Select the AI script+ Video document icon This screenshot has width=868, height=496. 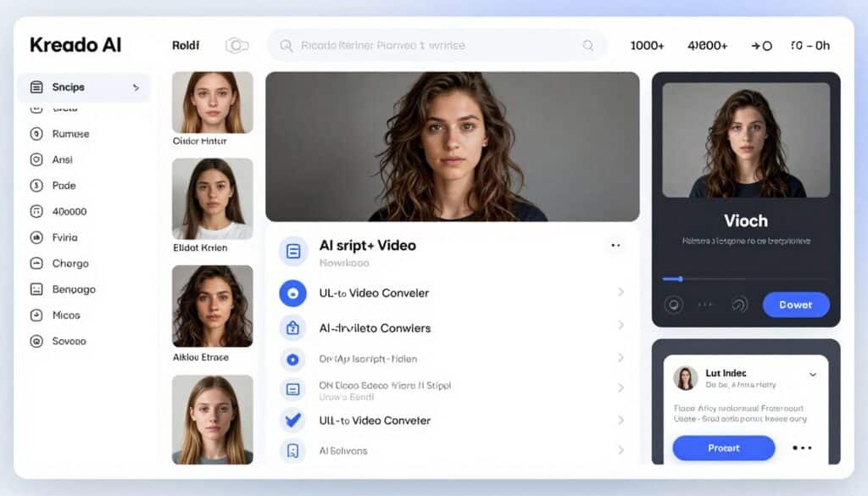coord(292,251)
